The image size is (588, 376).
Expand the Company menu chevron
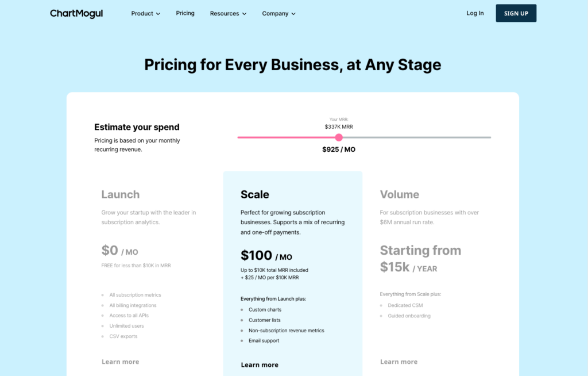coord(293,14)
